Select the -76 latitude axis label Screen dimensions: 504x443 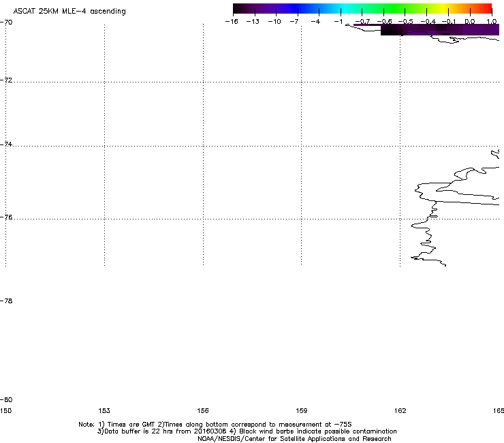pos(6,217)
